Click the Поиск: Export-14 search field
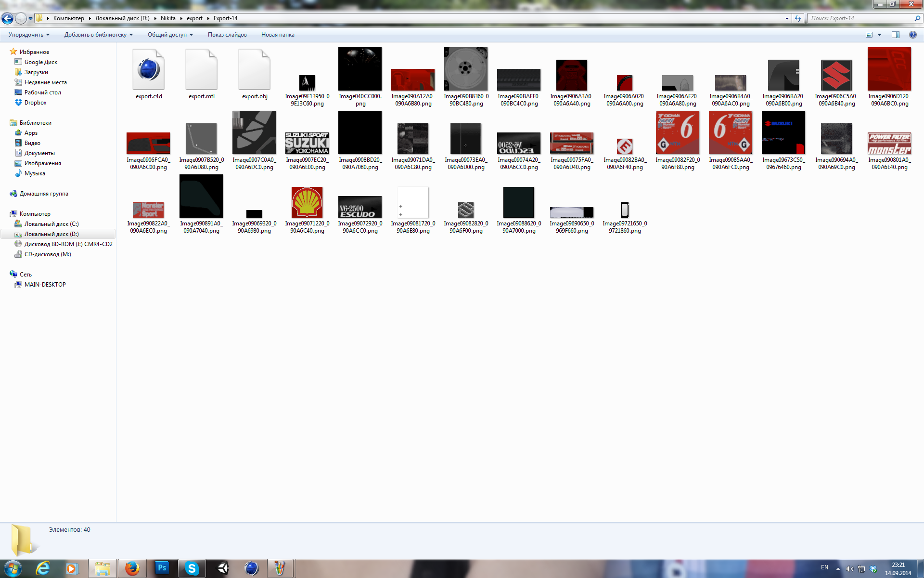Screen dimensions: 924x578 [x=860, y=18]
